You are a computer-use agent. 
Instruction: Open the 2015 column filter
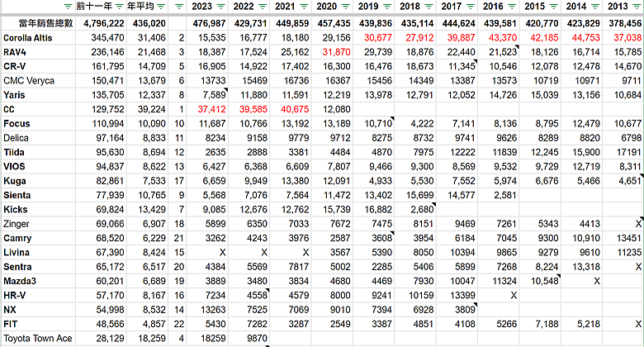coord(554,7)
